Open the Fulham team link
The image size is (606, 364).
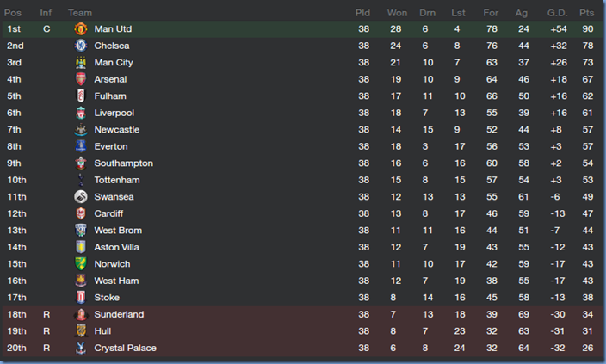110,96
